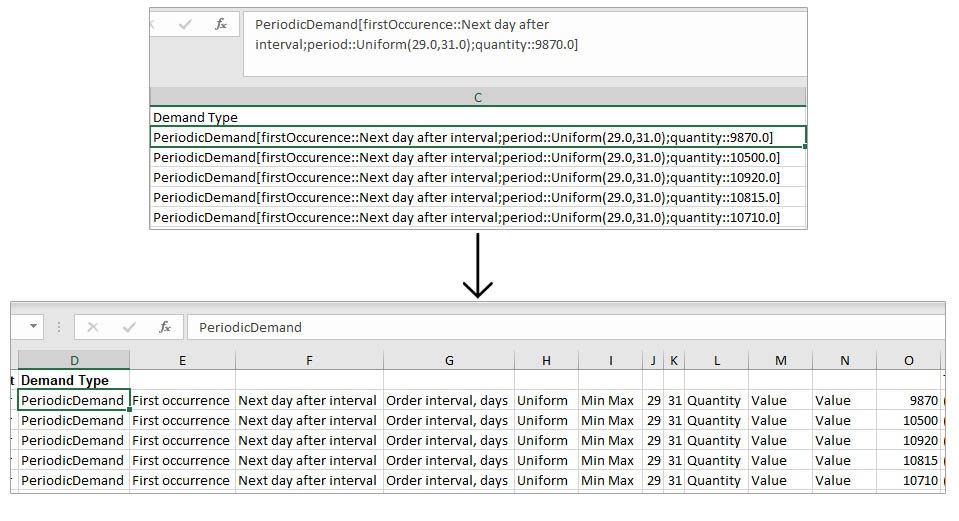Select the column C cell with quantity::10920.0

478,177
